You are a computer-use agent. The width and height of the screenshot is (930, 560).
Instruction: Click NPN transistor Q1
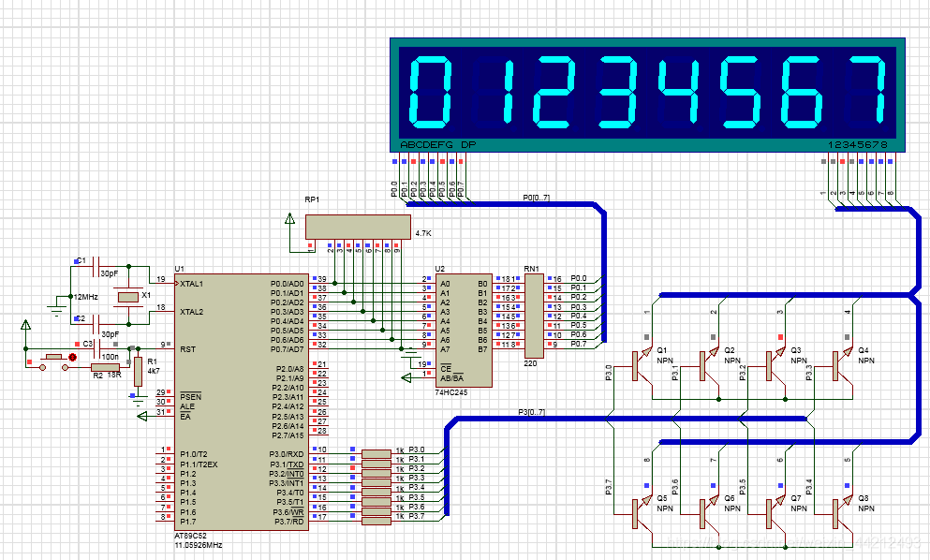642,365
